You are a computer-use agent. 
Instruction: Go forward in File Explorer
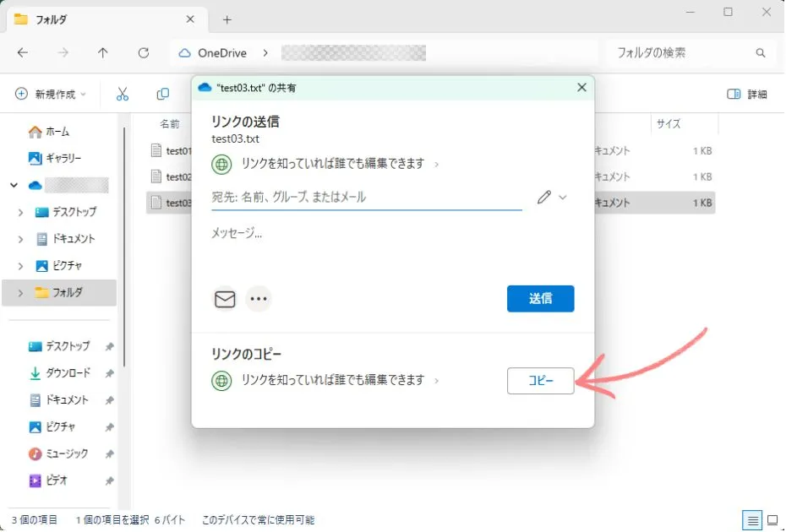tap(63, 52)
